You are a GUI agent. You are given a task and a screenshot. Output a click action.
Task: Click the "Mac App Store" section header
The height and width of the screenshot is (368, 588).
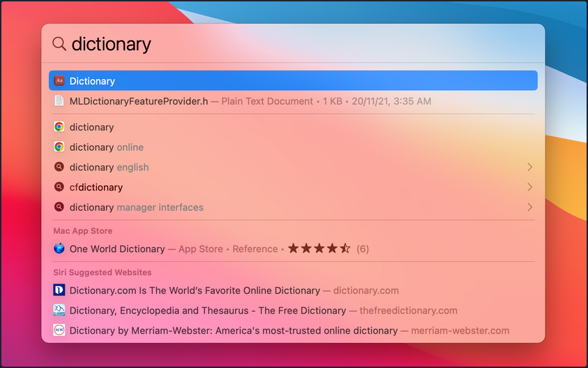point(83,230)
